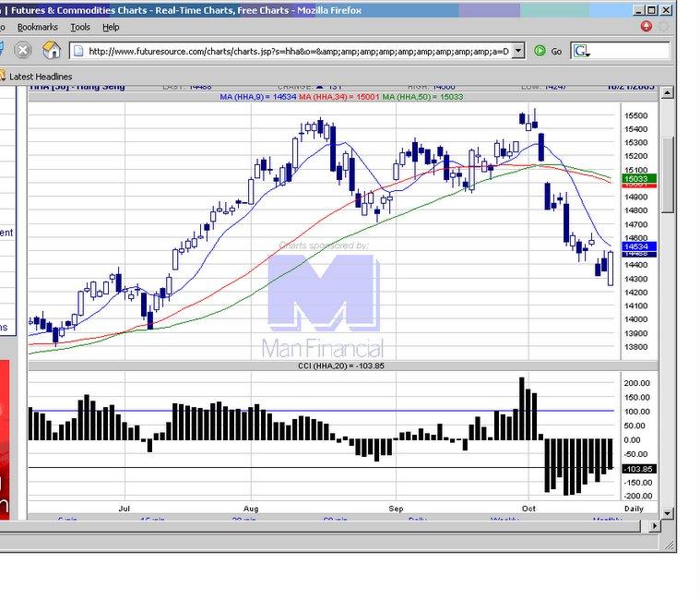Go to Firefox Home page icon
This screenshot has width=700, height=599.
pos(52,50)
